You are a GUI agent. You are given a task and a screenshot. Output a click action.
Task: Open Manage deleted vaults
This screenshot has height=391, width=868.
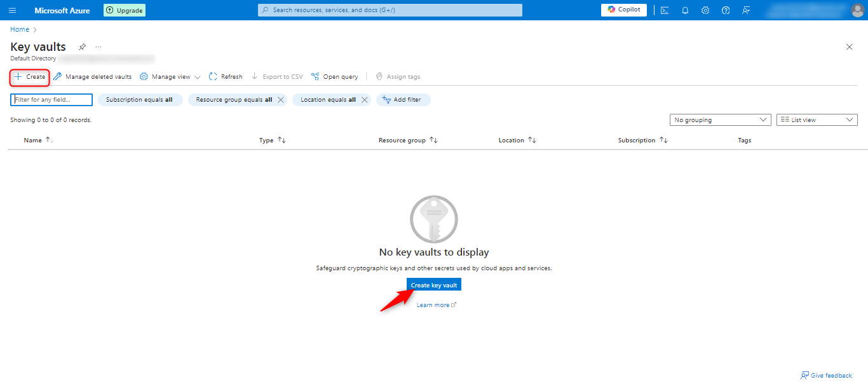click(x=92, y=77)
